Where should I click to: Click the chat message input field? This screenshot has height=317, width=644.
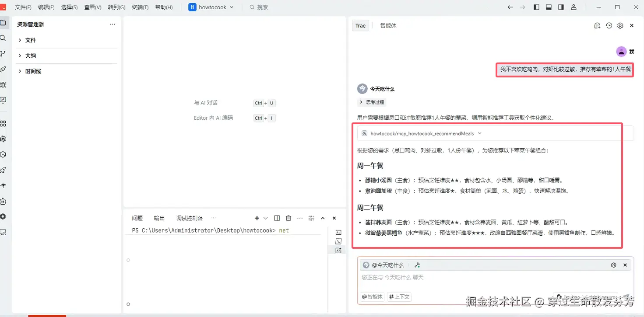495,278
